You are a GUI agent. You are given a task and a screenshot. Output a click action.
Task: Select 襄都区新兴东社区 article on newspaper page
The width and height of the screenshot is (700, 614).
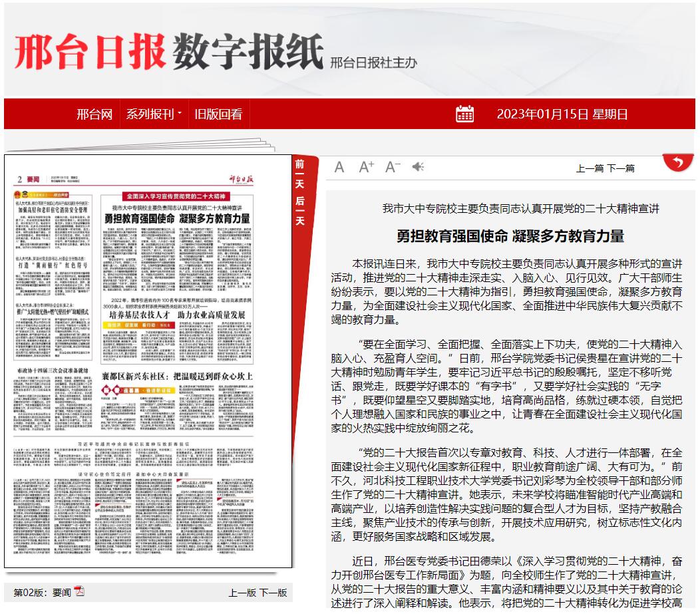click(176, 377)
